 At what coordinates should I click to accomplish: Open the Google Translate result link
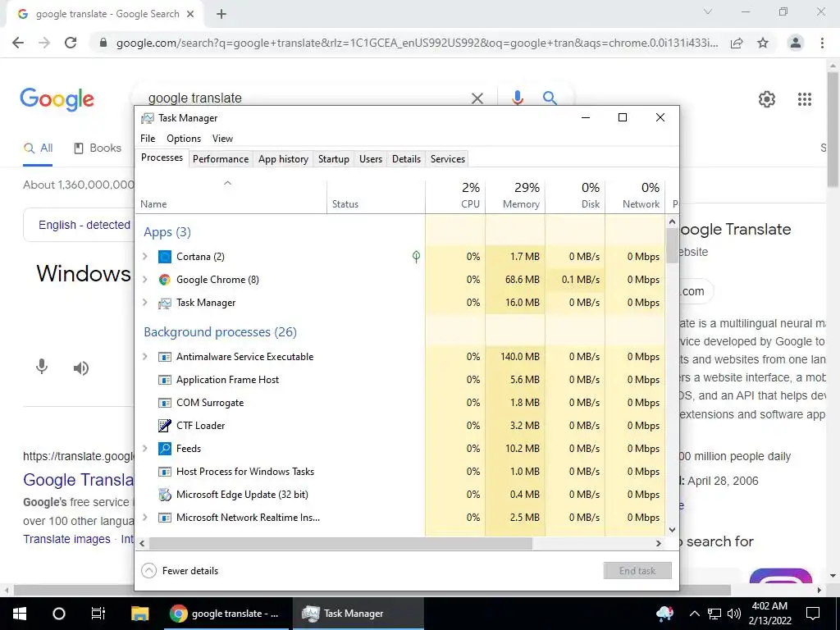[x=79, y=479]
